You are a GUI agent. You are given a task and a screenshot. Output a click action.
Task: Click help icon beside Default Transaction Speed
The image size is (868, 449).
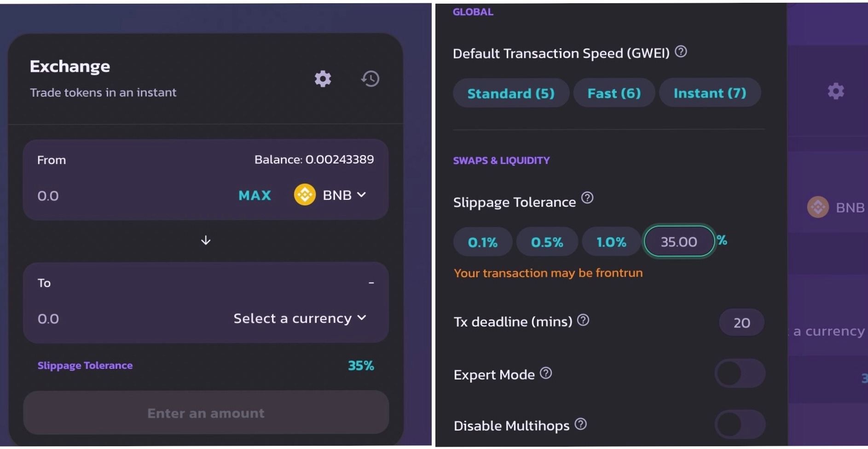pyautogui.click(x=681, y=52)
